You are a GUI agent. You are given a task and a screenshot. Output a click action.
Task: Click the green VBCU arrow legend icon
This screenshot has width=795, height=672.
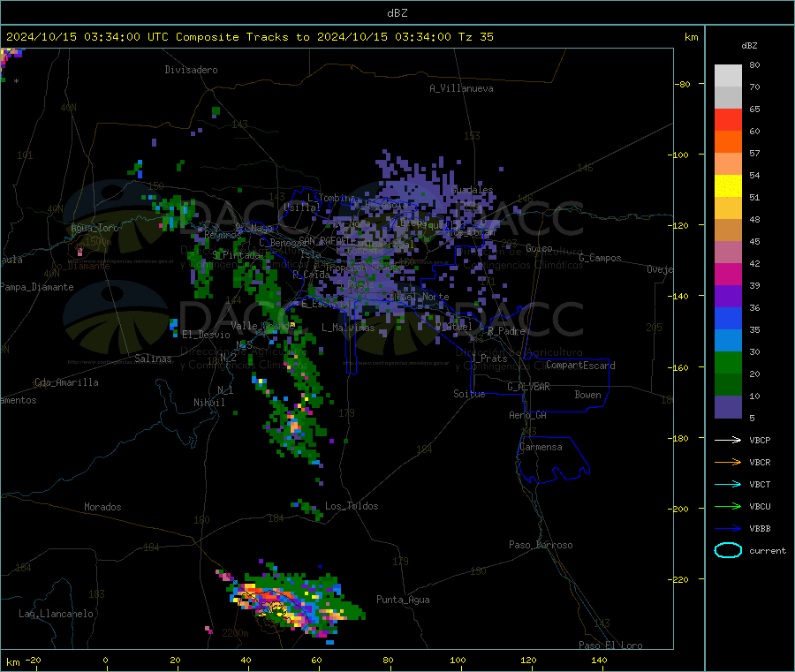(728, 506)
